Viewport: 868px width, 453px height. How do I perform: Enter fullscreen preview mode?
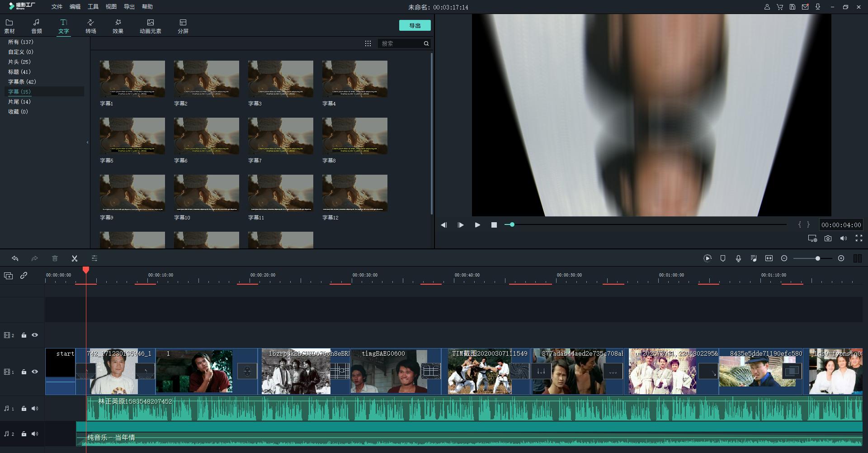(x=859, y=238)
